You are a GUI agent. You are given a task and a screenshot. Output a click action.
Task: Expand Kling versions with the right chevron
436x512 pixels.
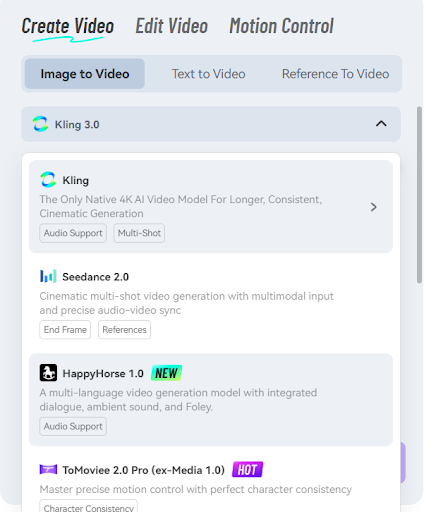coord(374,207)
